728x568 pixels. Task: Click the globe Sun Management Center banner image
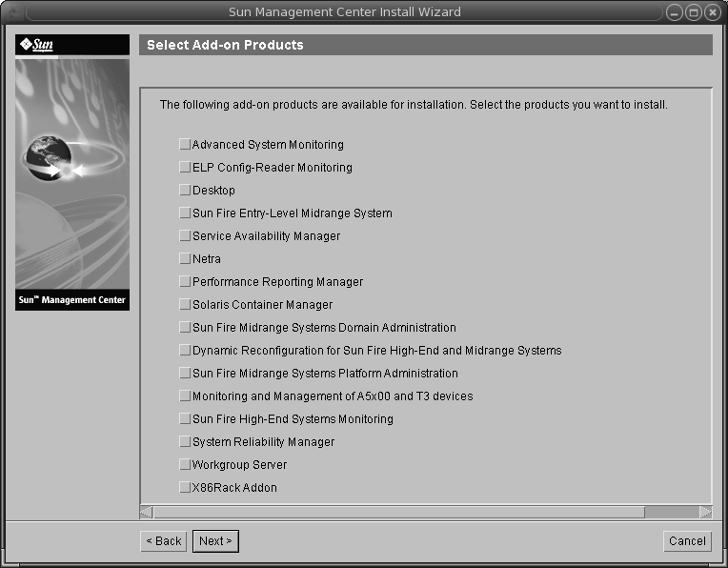point(72,173)
